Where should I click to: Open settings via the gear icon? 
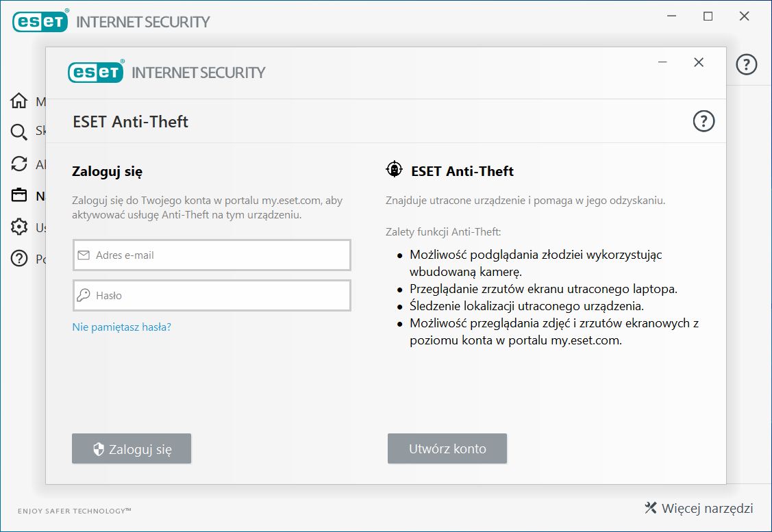18,227
